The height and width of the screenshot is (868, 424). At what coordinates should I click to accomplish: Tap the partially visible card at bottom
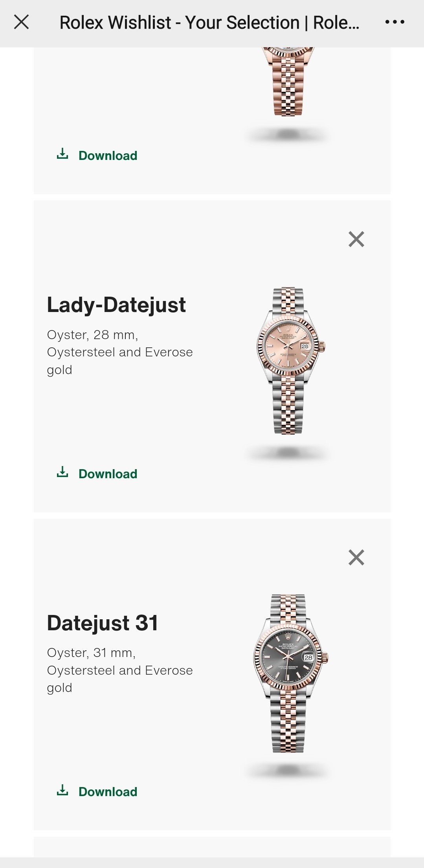(212, 847)
